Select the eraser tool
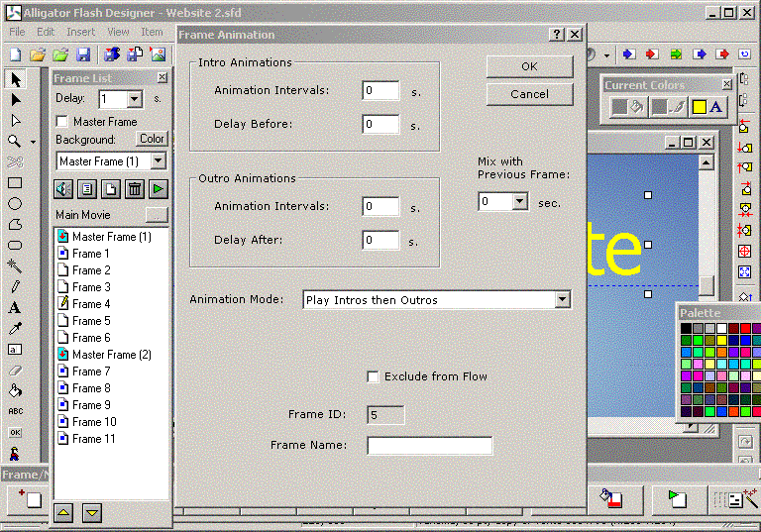The width and height of the screenshot is (761, 532). point(15,371)
